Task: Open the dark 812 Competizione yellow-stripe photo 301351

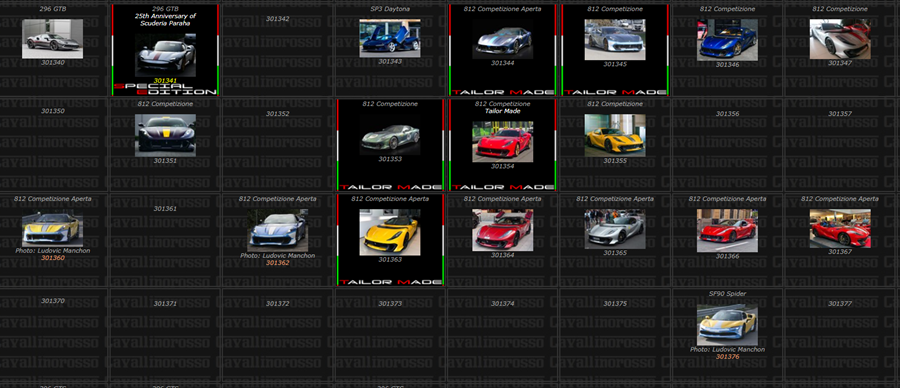Action: tap(165, 135)
